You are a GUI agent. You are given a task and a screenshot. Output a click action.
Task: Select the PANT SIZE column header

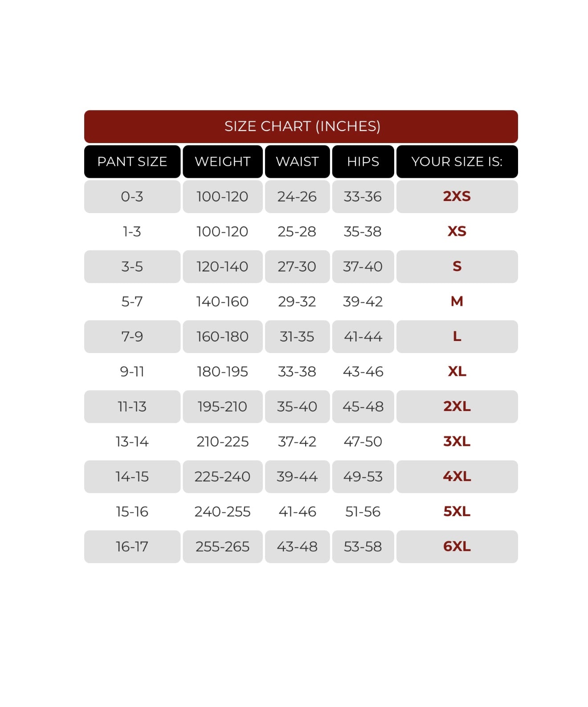pyautogui.click(x=132, y=161)
